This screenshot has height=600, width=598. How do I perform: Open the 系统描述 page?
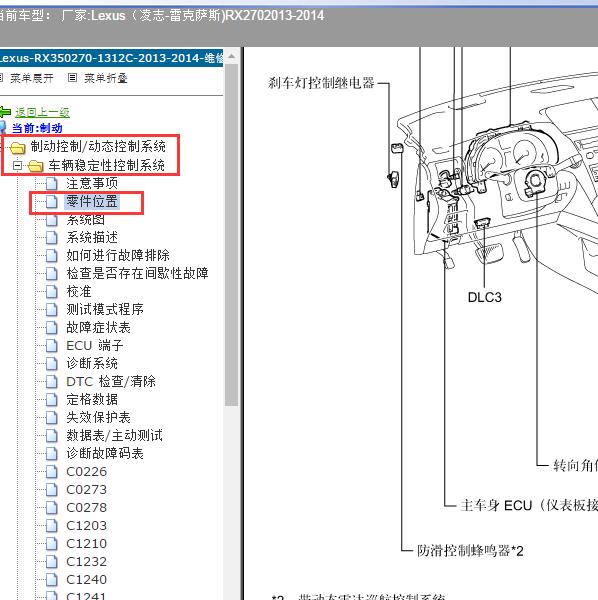click(92, 237)
